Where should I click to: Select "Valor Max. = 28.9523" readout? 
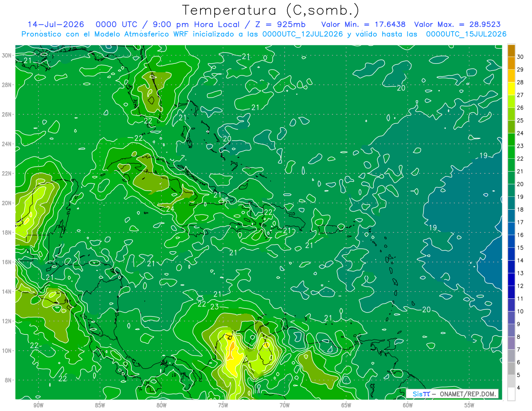(x=458, y=24)
